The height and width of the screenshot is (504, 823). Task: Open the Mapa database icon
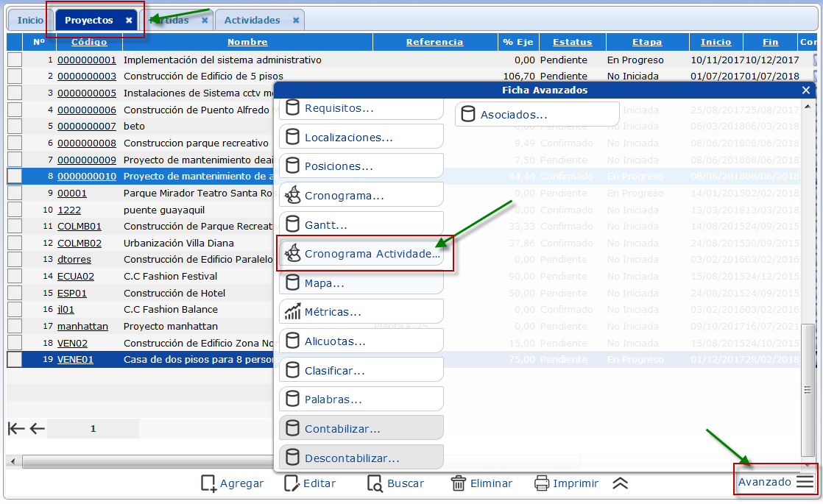(x=292, y=283)
